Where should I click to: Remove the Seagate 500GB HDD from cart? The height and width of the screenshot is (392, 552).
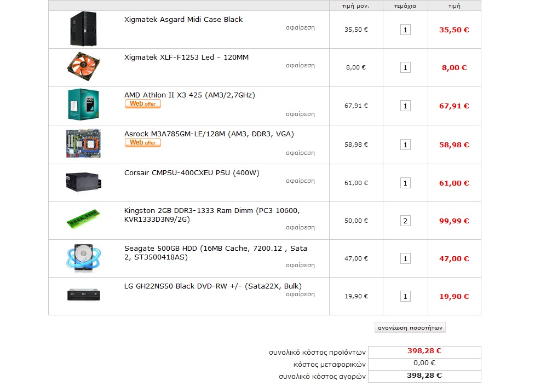(x=300, y=266)
